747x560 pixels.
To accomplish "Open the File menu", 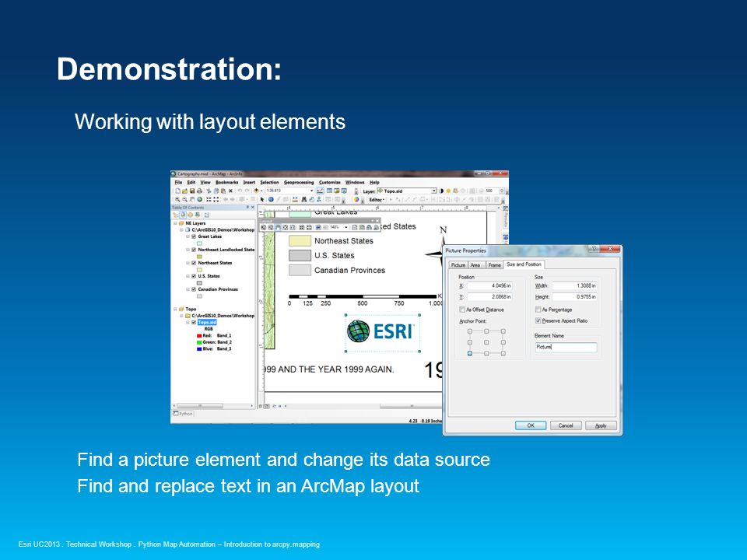I will (x=178, y=182).
